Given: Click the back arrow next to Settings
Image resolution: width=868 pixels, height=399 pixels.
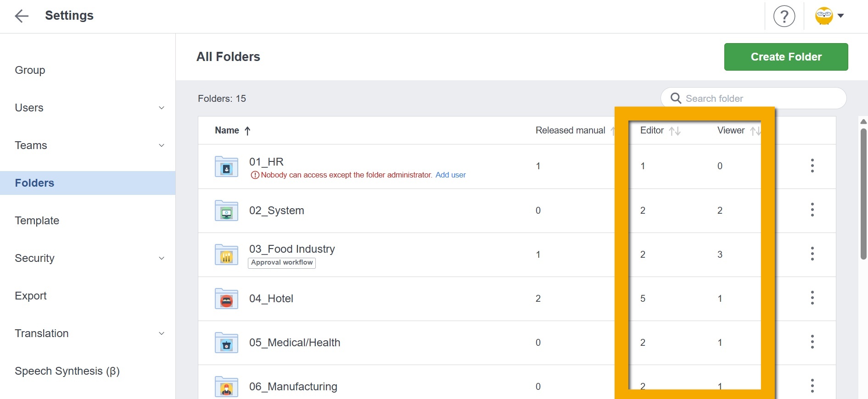Looking at the screenshot, I should point(22,16).
